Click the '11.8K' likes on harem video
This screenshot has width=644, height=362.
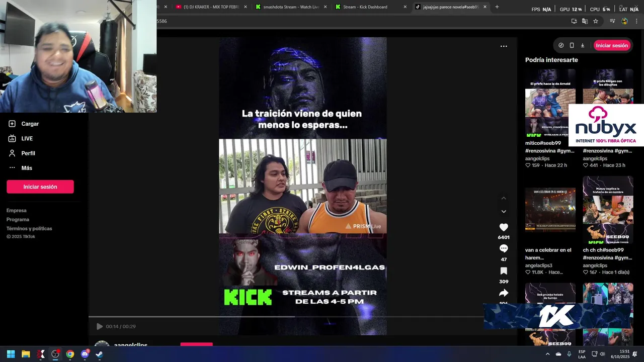coord(537,272)
